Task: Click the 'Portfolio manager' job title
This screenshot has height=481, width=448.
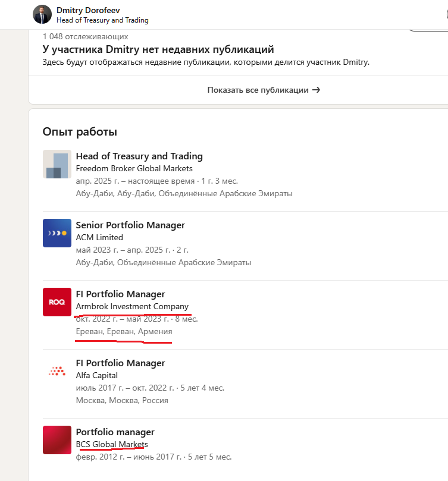Action: pyautogui.click(x=115, y=432)
